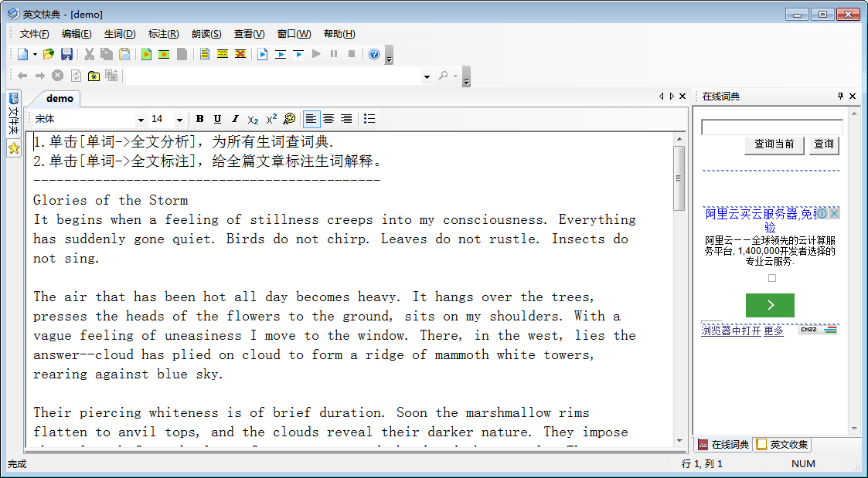The width and height of the screenshot is (868, 478).
Task: Click the font color palette icon
Action: click(289, 119)
